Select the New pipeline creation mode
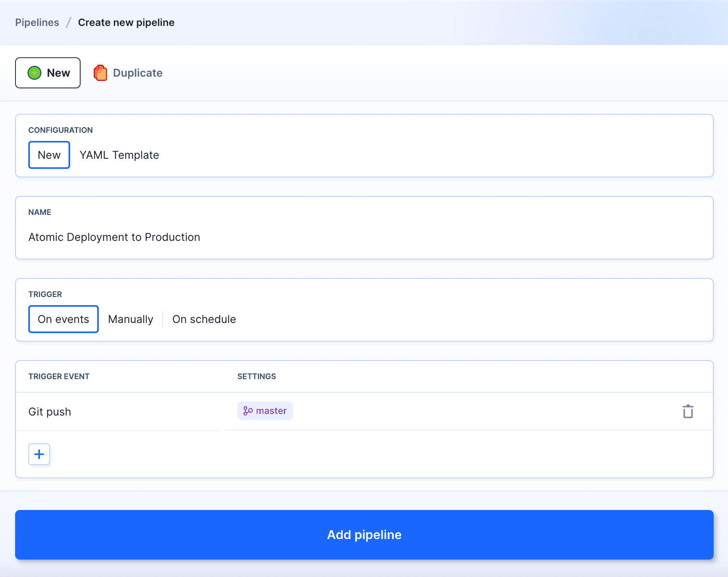The image size is (728, 577). pos(48,73)
